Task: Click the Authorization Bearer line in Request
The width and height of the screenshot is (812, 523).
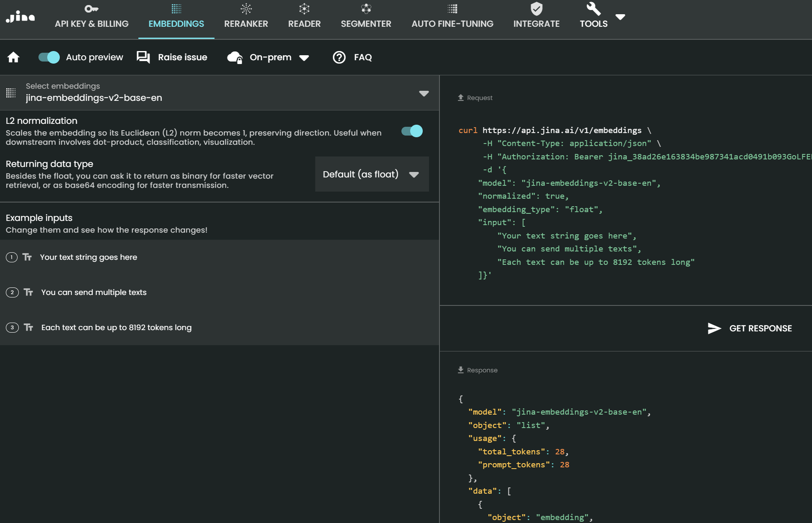Action: coord(647,156)
